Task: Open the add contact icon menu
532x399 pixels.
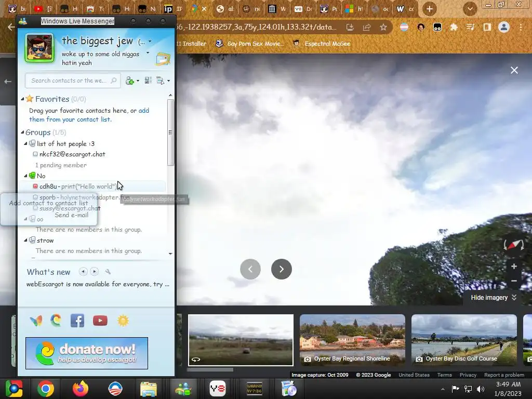Action: point(132,81)
